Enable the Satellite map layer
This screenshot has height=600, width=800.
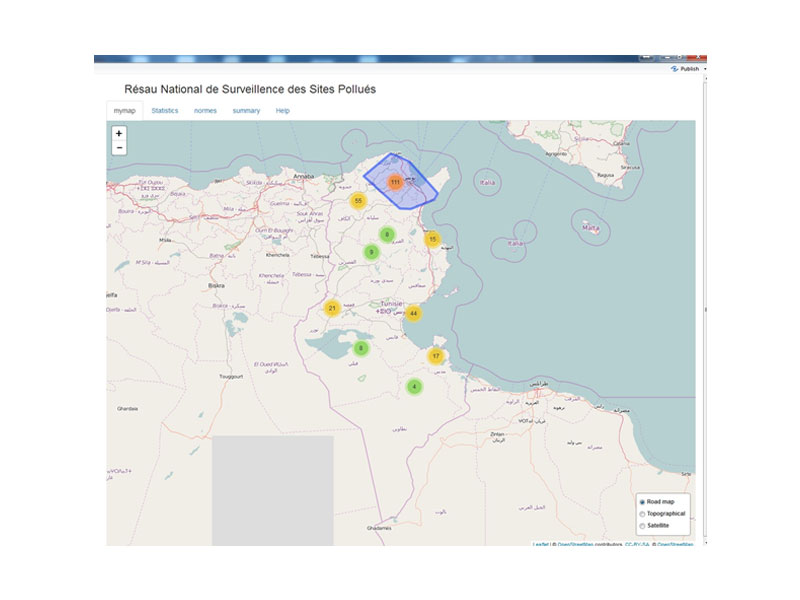click(x=642, y=525)
